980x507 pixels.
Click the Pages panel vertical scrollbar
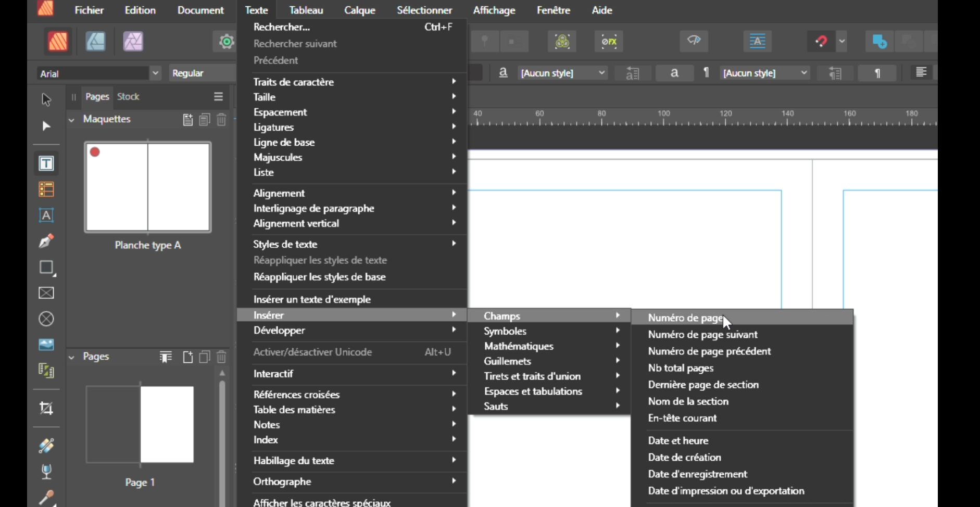(222, 437)
